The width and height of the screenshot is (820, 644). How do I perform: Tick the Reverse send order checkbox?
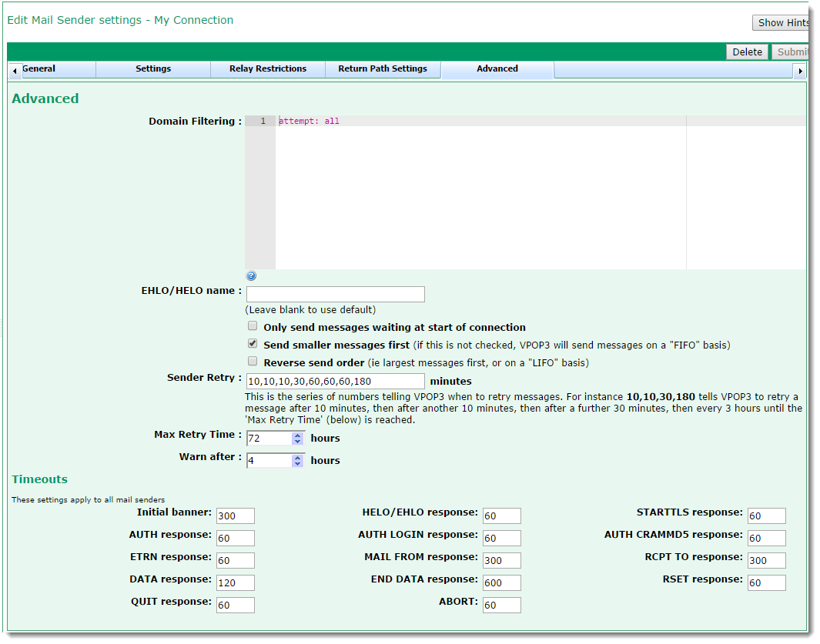[x=253, y=361]
